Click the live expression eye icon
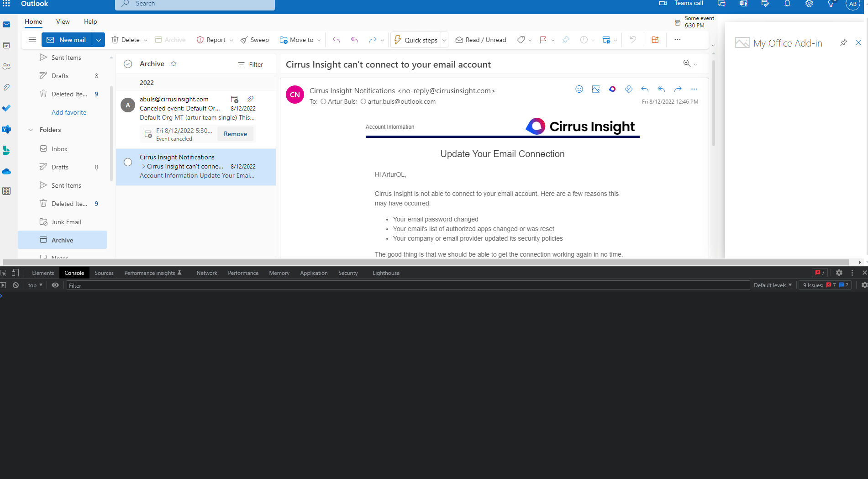The height and width of the screenshot is (479, 868). click(x=55, y=285)
